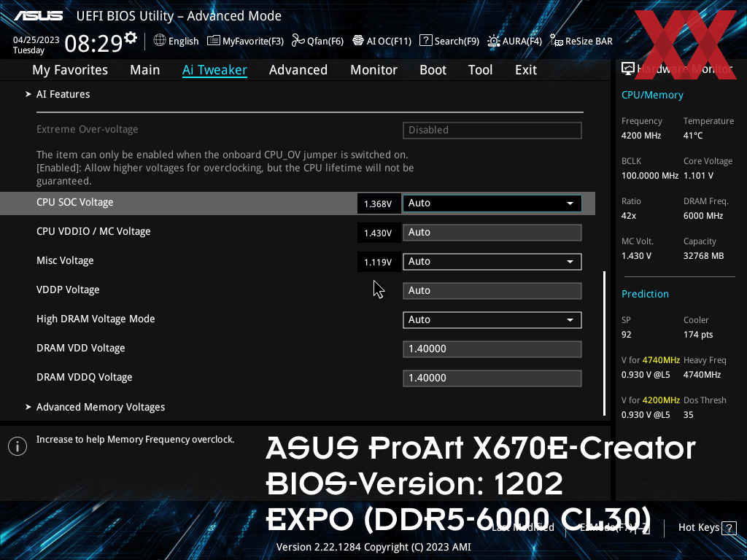Click the 174 pts Cooler score

coord(698,334)
